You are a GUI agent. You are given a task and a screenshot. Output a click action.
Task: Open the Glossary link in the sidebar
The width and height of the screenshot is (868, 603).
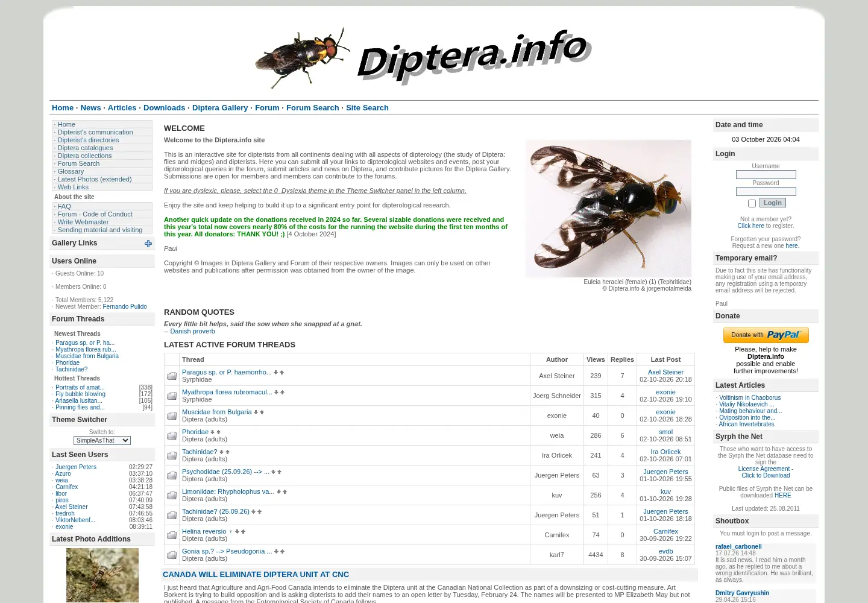71,171
